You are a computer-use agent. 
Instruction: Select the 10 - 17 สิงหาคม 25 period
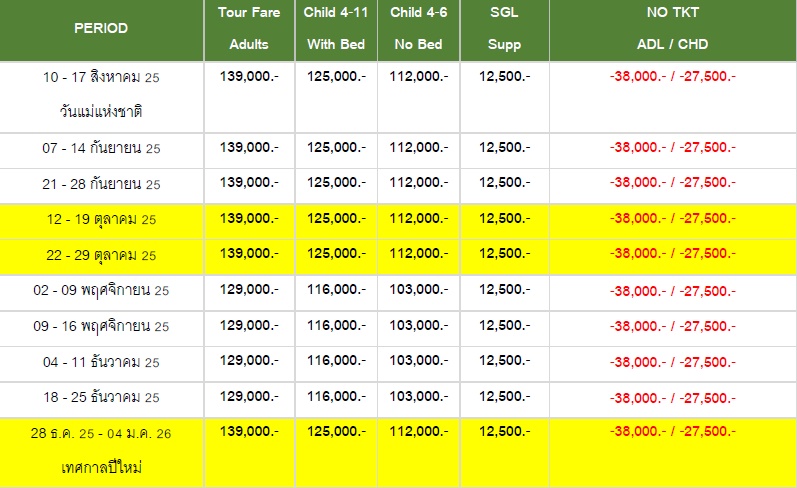coord(101,77)
